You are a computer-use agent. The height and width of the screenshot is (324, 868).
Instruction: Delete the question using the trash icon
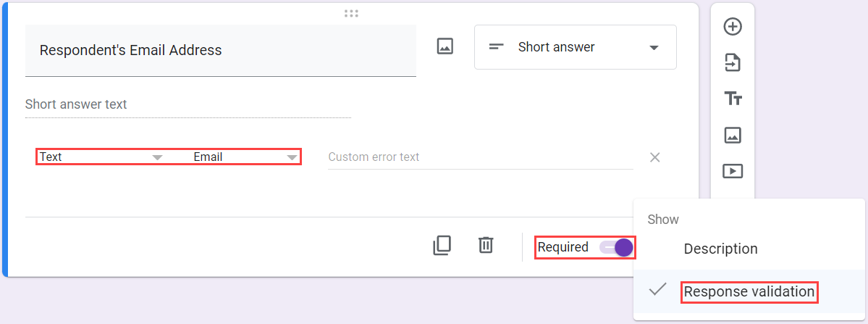click(x=486, y=245)
